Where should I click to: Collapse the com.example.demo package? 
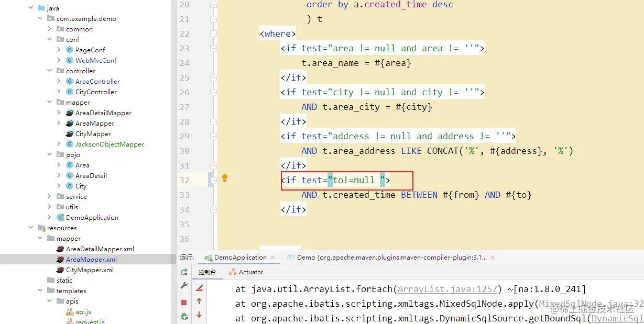point(40,19)
